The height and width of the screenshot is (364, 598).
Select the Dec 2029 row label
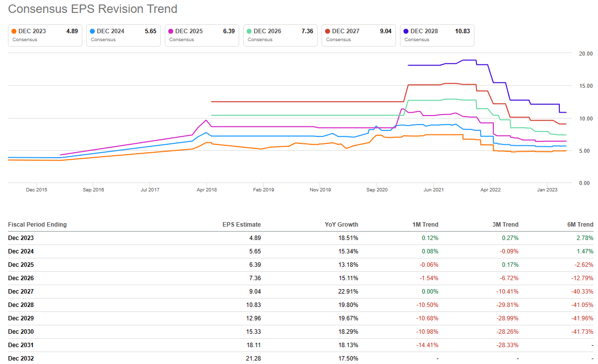click(21, 318)
